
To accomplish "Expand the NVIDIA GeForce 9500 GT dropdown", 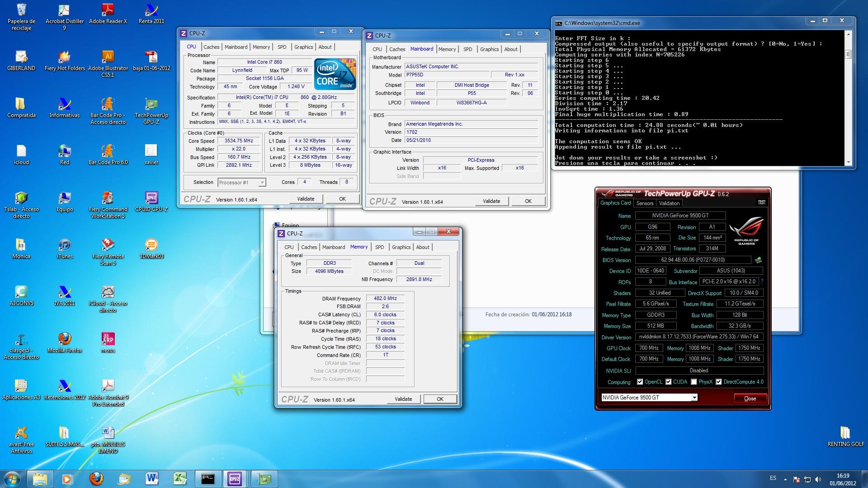I will point(694,398).
